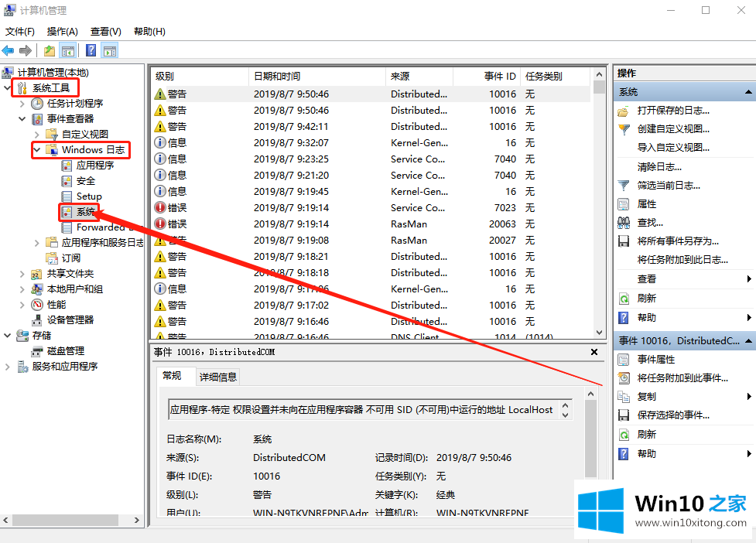Collapse the 存储 tree node
Image resolution: width=756 pixels, height=543 pixels.
coord(7,336)
